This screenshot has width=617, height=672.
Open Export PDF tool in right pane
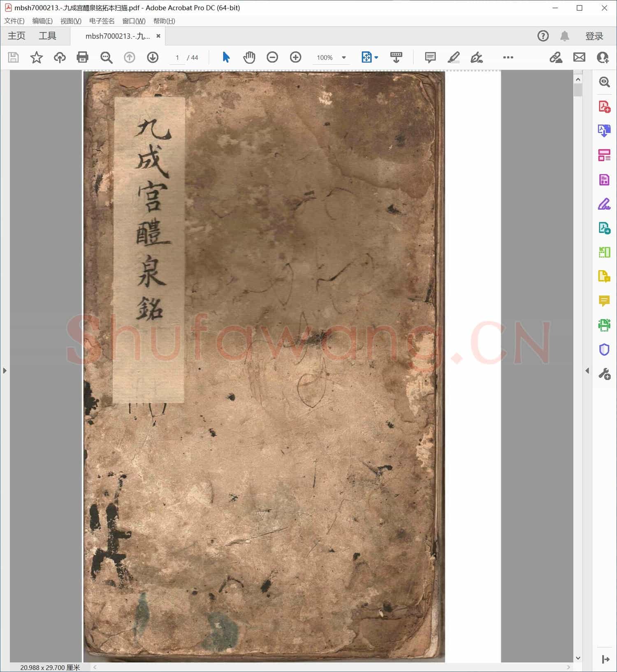604,131
